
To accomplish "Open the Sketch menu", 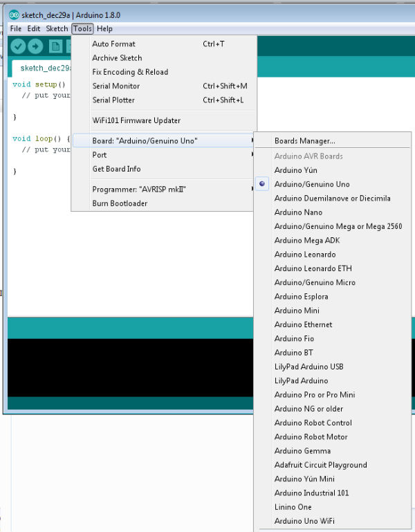I will (57, 29).
